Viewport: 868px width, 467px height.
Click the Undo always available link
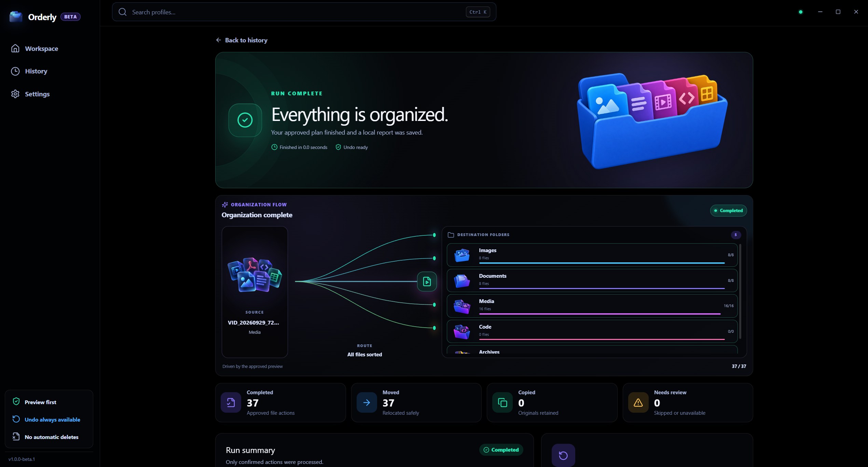52,420
